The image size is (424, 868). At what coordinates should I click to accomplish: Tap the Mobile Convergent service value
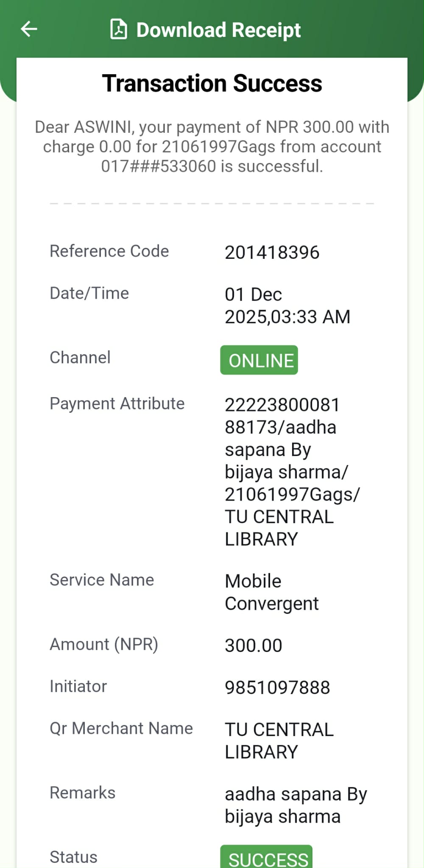[x=271, y=592]
